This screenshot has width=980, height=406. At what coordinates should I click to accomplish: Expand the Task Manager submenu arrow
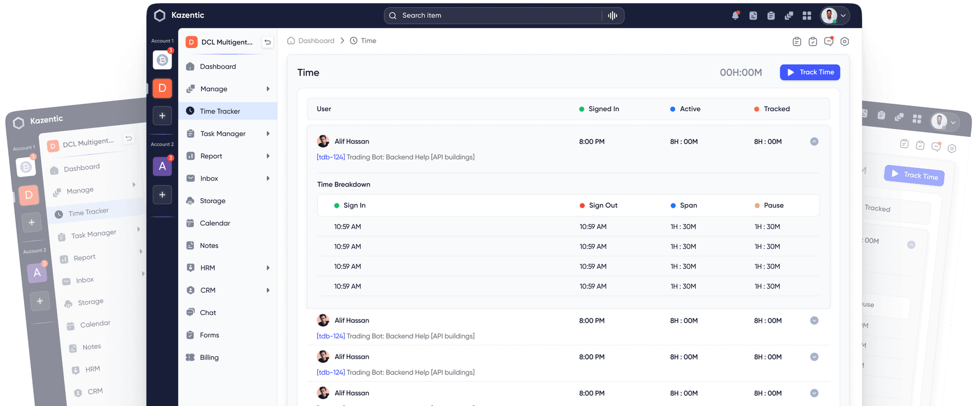point(268,133)
